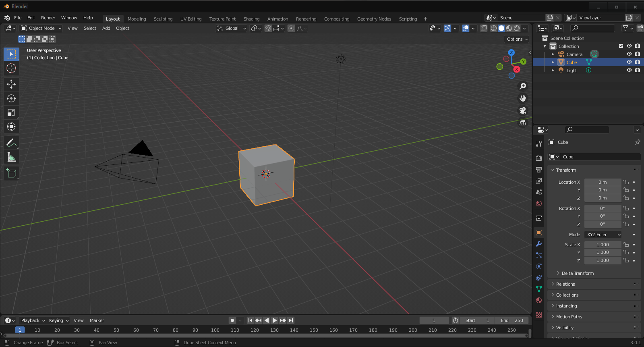Choose the Annotate pencil tool
Viewport: 644px width, 347px height.
(x=11, y=143)
